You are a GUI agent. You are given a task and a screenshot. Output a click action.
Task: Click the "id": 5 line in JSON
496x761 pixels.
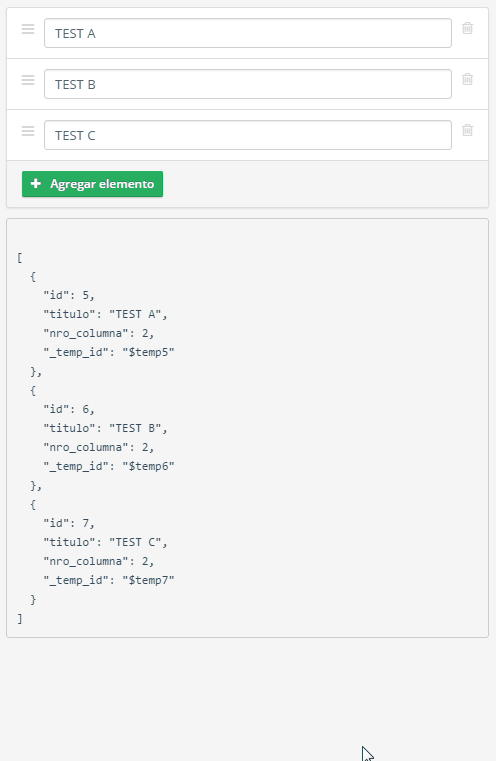(69, 295)
